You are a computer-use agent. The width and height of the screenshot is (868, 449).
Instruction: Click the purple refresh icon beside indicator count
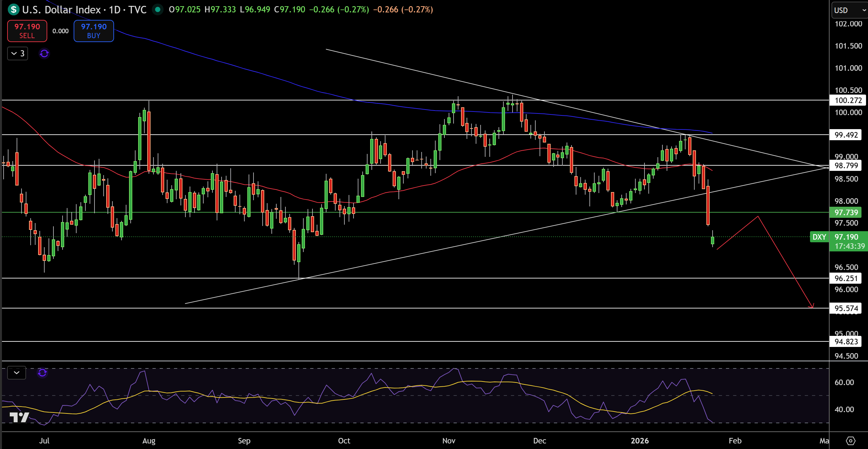[x=44, y=53]
